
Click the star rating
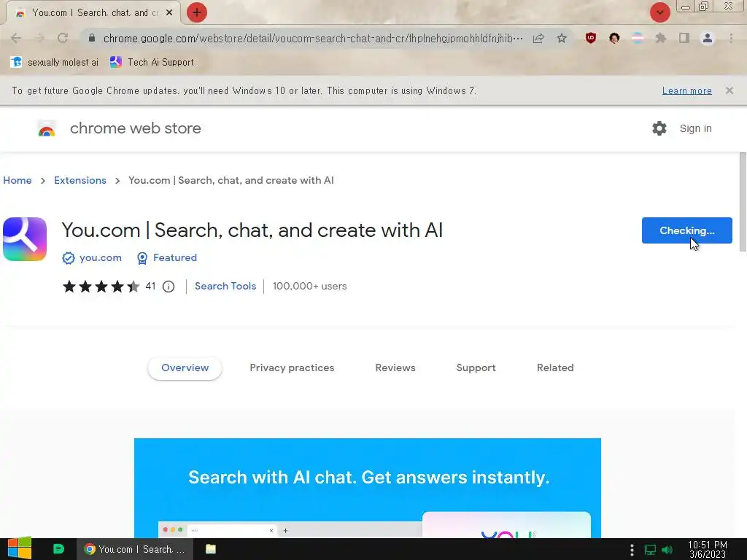101,286
